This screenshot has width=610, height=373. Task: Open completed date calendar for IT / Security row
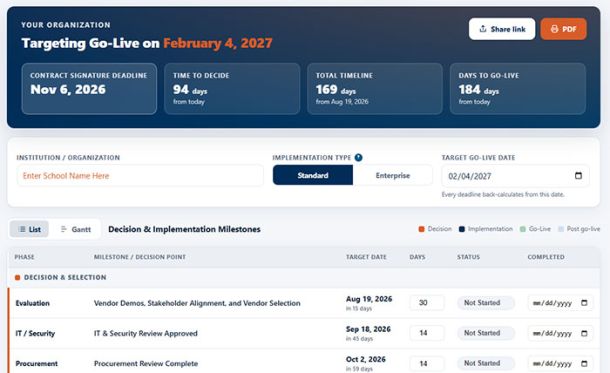[x=584, y=333]
